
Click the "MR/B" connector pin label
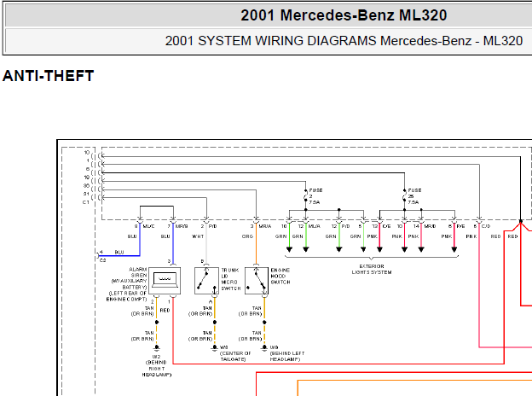coord(182,226)
